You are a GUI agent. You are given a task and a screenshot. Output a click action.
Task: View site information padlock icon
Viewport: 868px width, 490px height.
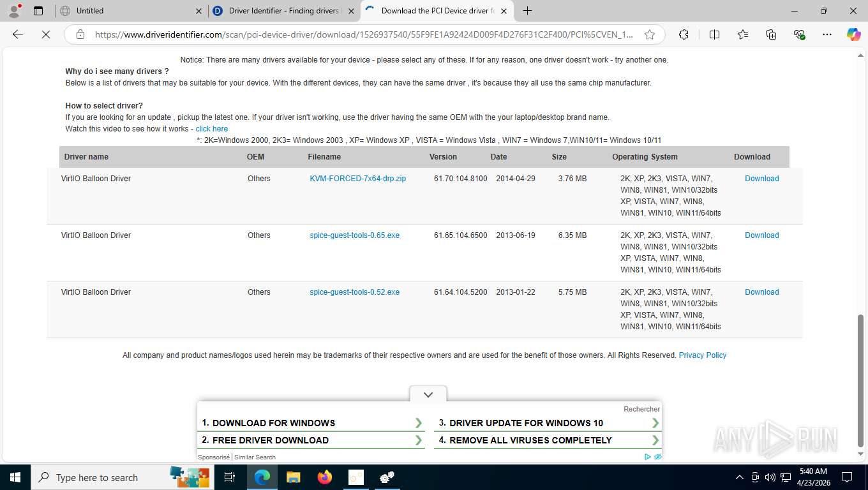click(x=80, y=34)
